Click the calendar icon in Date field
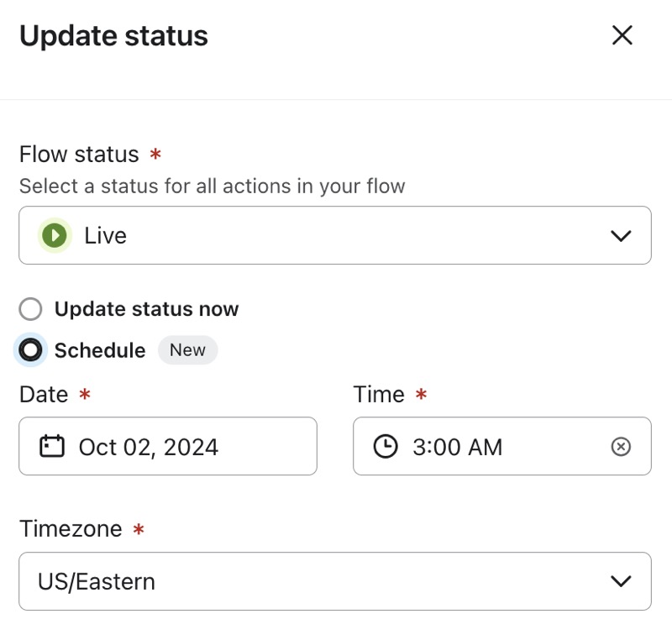Screen dimensions: 672x640 coord(52,446)
